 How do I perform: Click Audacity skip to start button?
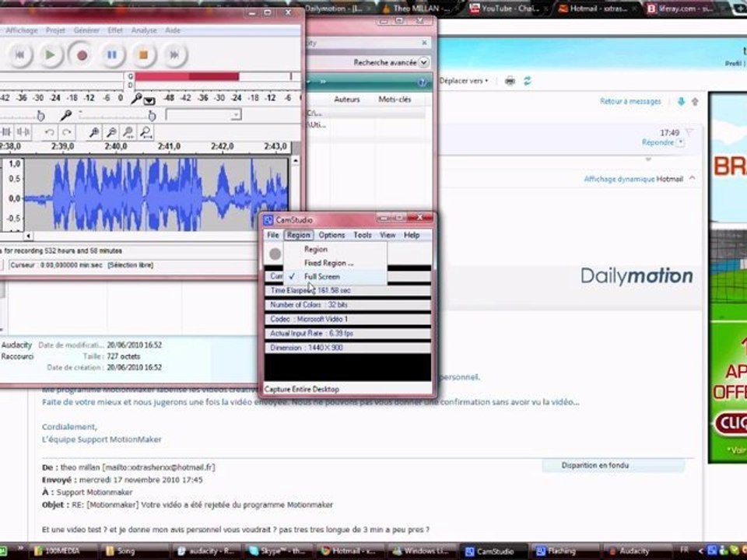[20, 54]
